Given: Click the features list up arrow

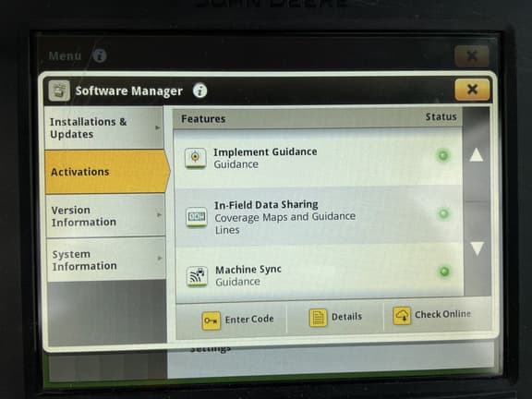Looking at the screenshot, I should (x=476, y=155).
